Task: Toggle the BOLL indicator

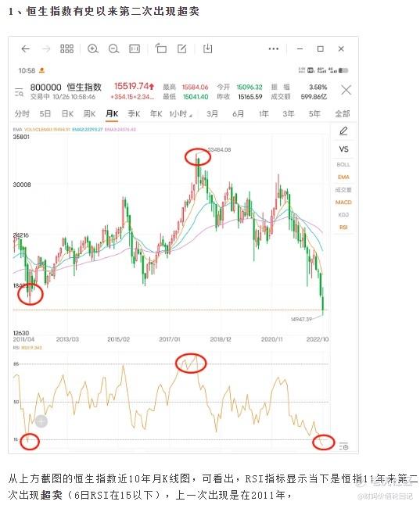Action: point(343,165)
